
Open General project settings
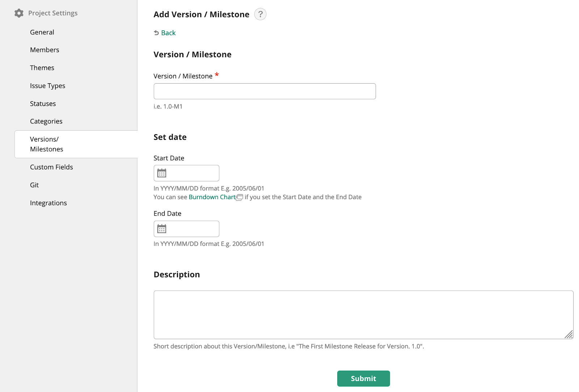(42, 32)
